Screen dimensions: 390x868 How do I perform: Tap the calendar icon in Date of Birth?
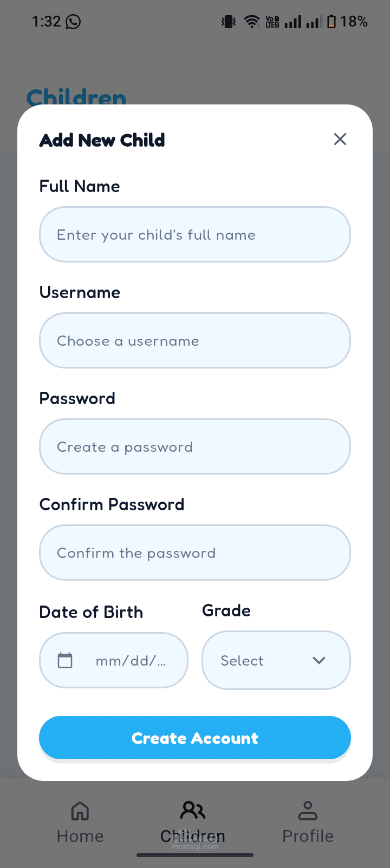click(x=65, y=660)
